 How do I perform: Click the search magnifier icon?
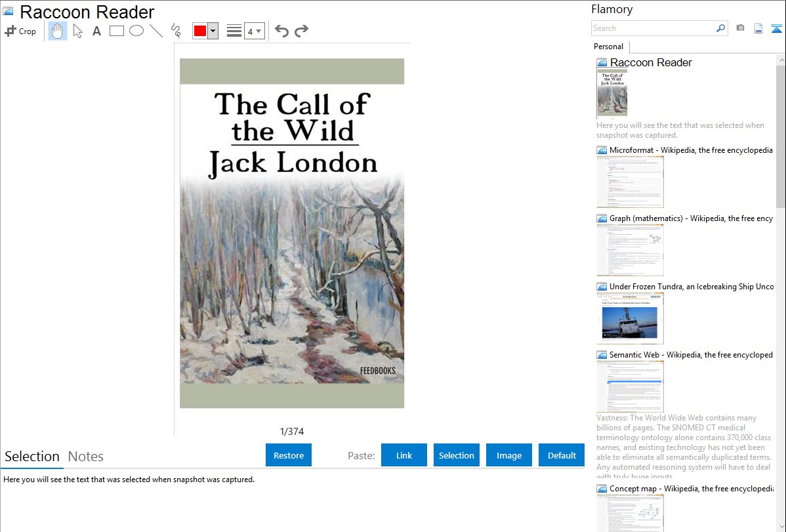[720, 28]
